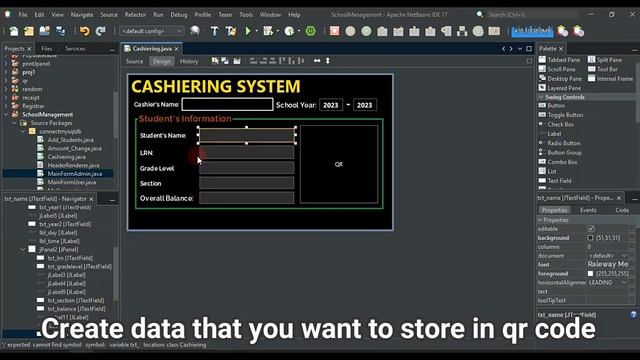Select the LRN text field in form

tap(247, 153)
